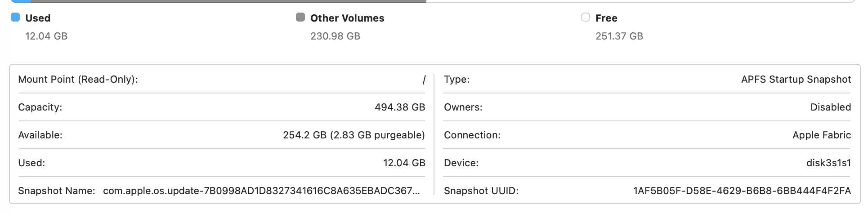868x213 pixels.
Task: Select the Free 251.37 GB value
Action: tap(619, 36)
